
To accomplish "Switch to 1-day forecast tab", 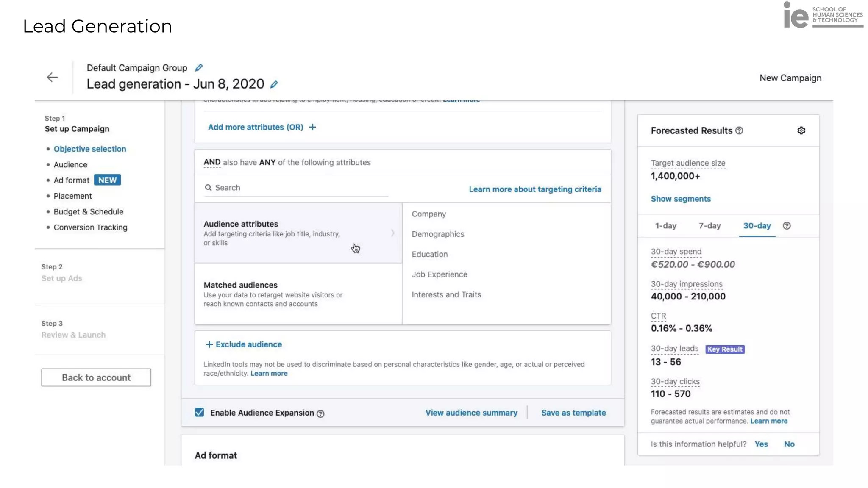I will click(665, 226).
